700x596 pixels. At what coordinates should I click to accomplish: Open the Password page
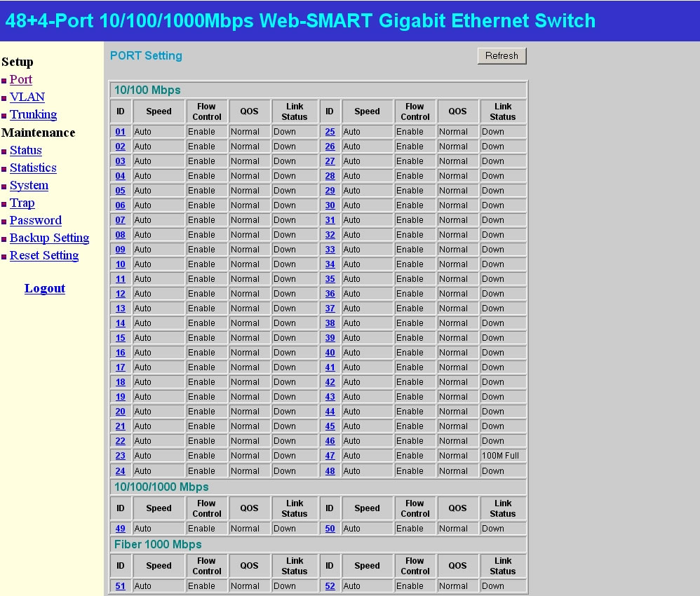click(x=36, y=220)
